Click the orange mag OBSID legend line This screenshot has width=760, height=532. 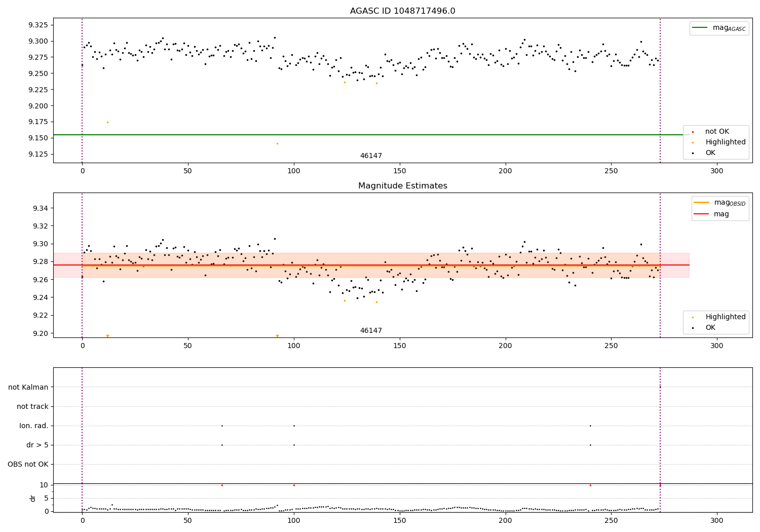click(x=701, y=203)
